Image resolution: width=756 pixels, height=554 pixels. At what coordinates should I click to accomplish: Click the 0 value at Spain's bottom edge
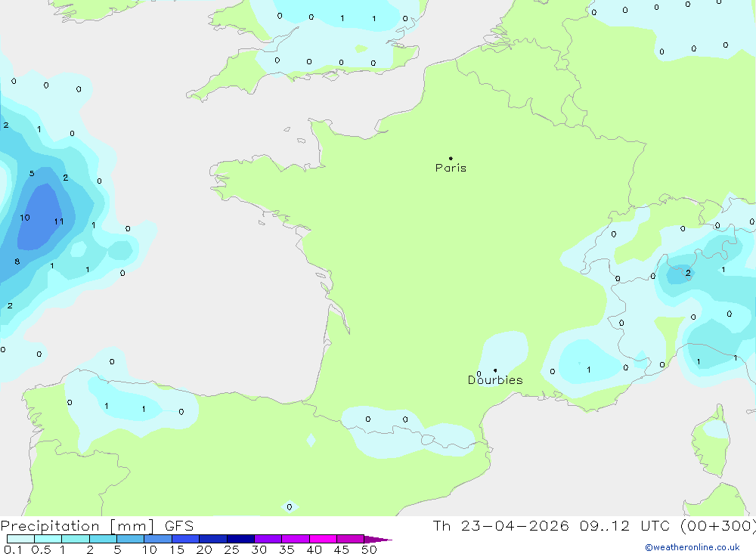(x=290, y=507)
